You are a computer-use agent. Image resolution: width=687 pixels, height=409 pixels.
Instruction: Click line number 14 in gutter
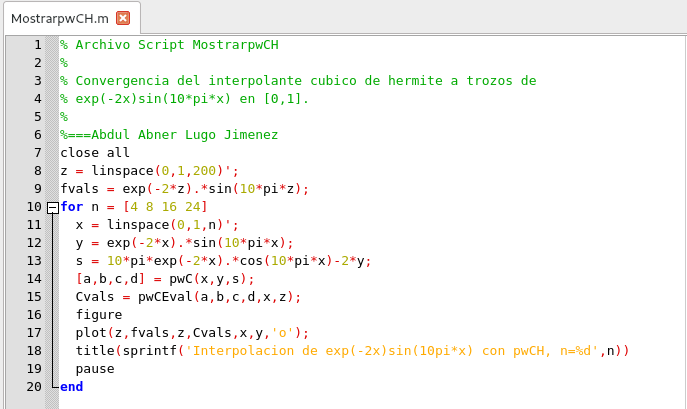point(34,278)
